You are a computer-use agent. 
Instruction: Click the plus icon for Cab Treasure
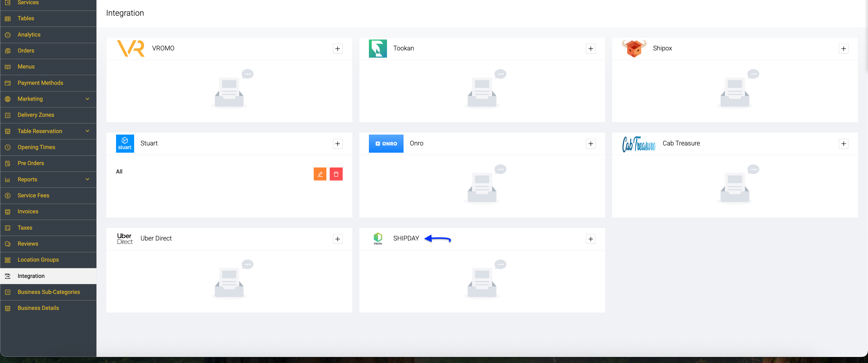click(x=843, y=144)
